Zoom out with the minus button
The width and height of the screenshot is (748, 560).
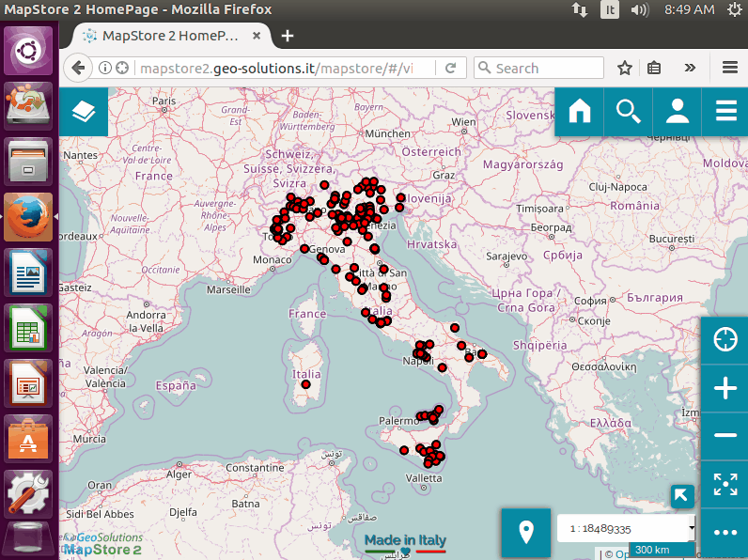tap(725, 435)
